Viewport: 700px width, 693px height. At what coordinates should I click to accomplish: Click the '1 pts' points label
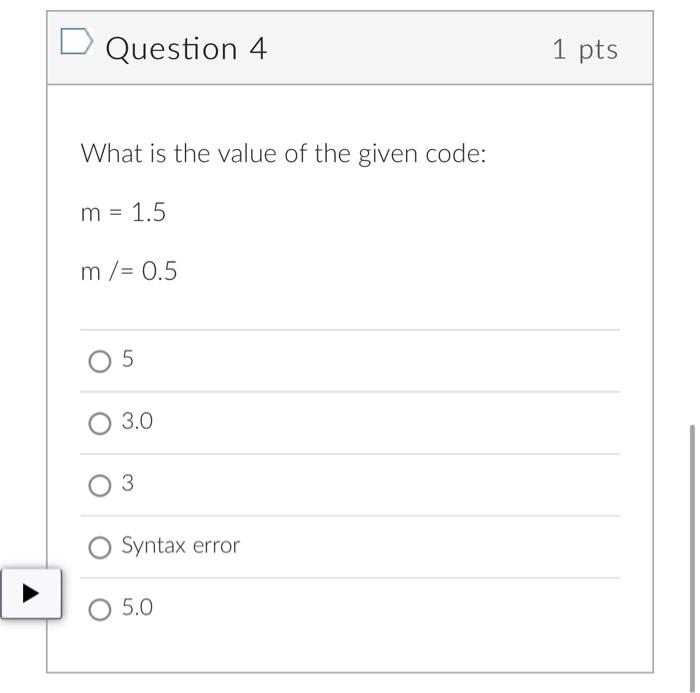tap(585, 49)
